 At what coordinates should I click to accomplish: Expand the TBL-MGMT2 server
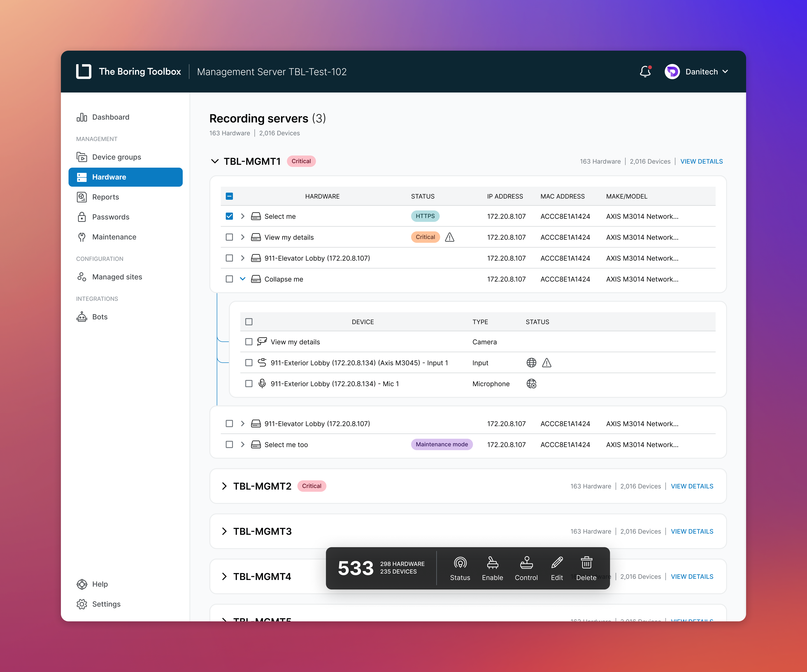pyautogui.click(x=224, y=486)
